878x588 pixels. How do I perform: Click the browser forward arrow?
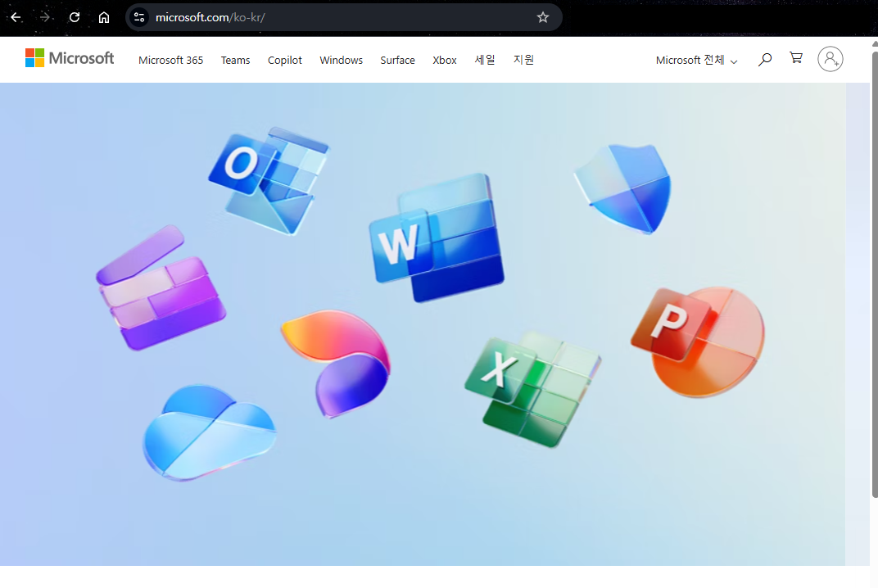tap(45, 17)
